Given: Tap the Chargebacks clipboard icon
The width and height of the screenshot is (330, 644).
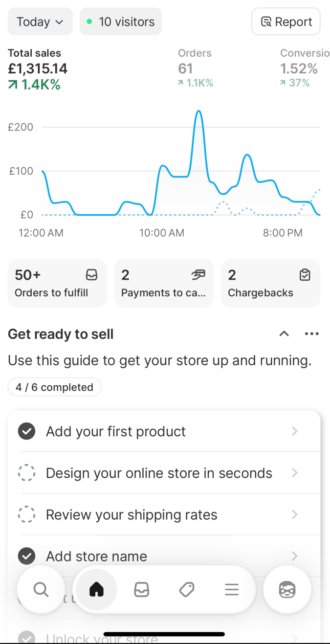Looking at the screenshot, I should pos(305,275).
